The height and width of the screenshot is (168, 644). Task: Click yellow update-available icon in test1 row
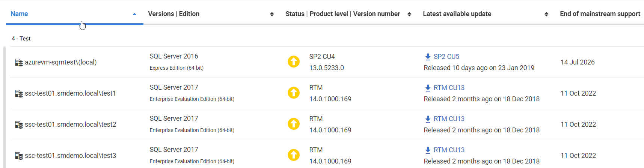[294, 93]
